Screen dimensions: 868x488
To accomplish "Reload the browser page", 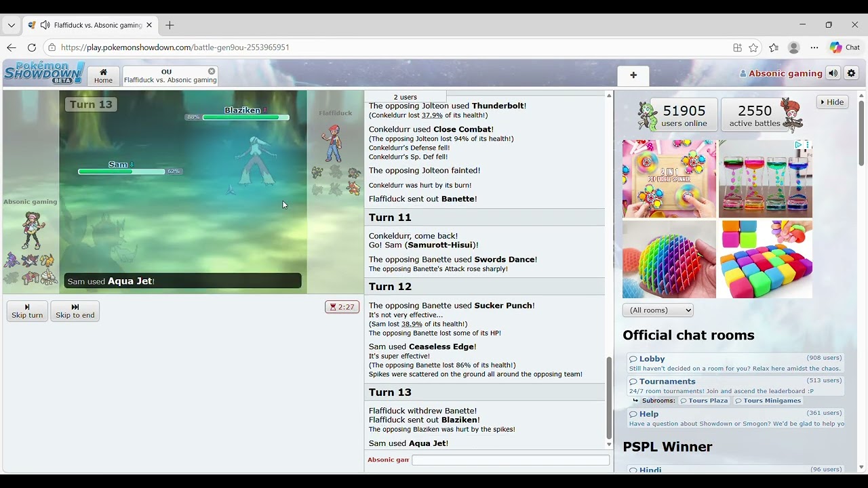I will point(31,47).
